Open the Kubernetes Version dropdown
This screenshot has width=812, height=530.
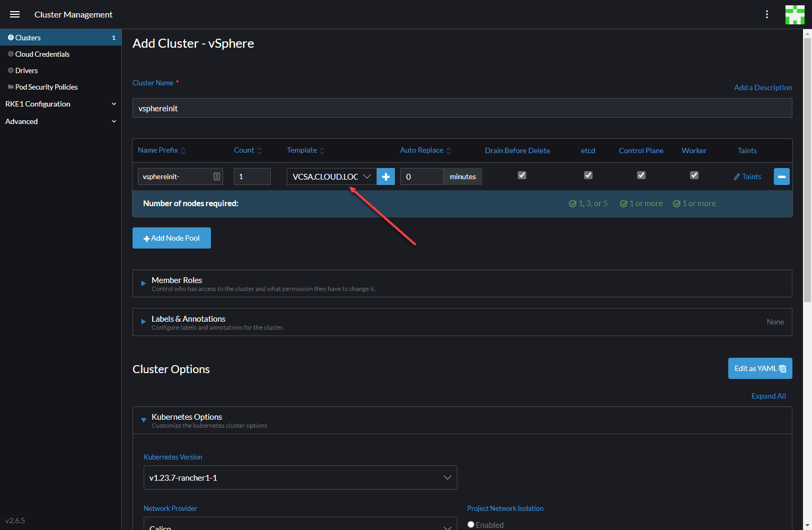300,478
